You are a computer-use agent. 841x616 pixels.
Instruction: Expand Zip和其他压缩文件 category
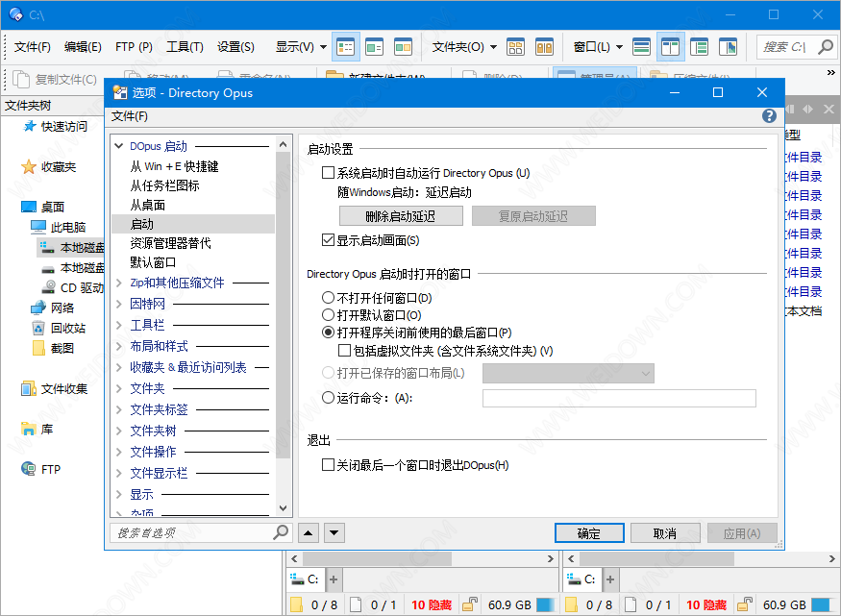[x=119, y=283]
